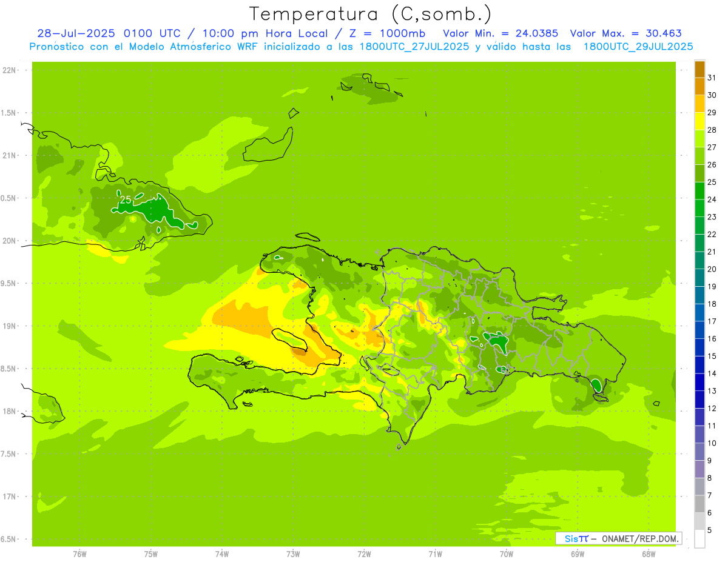This screenshot has width=728, height=562.
Task: Click the dark orange swatch above label 31
Action: (699, 70)
